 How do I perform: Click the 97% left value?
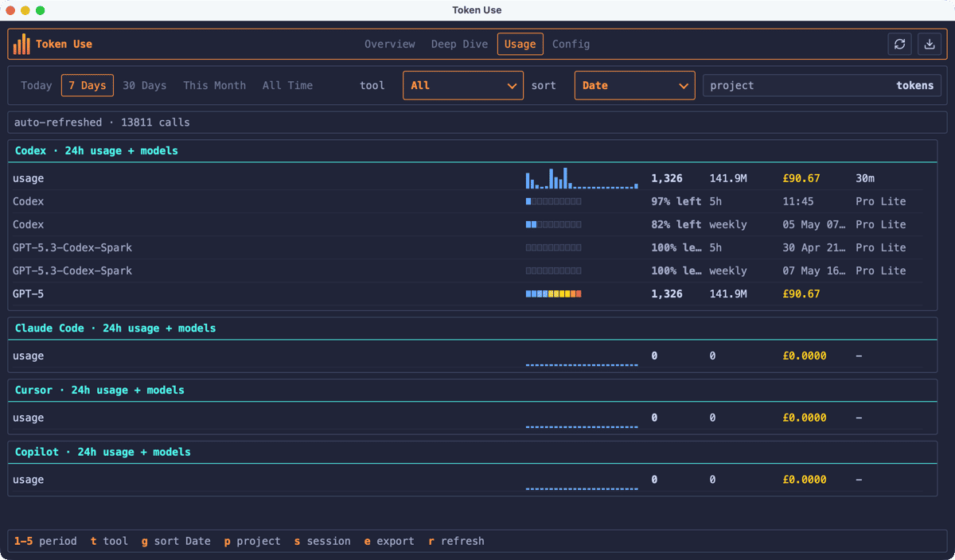(676, 201)
